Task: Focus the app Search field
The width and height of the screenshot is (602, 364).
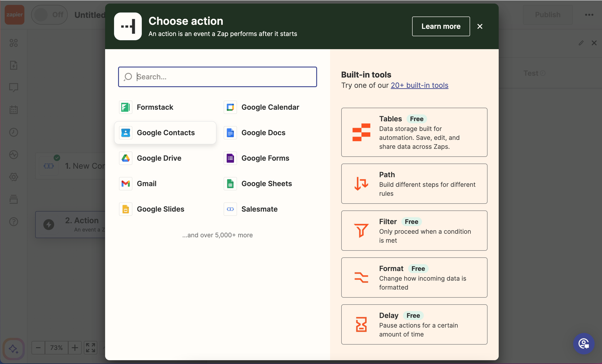Action: pos(217,77)
